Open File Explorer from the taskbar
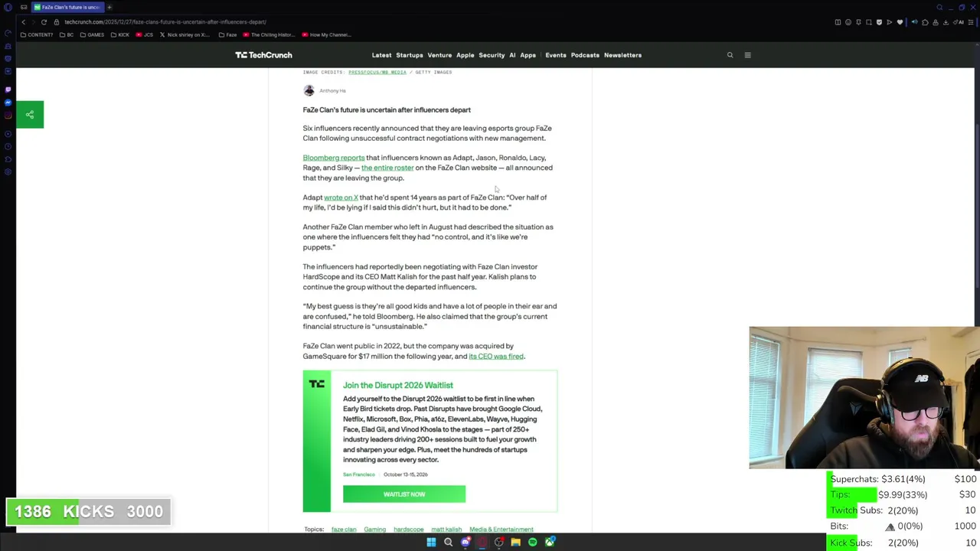The height and width of the screenshot is (551, 980). point(515,542)
